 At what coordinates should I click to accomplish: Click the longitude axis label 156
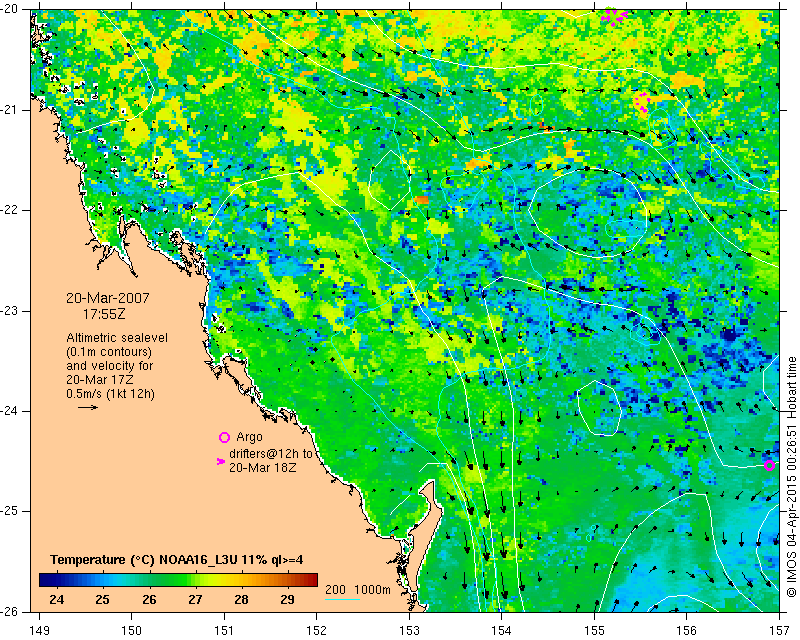click(687, 630)
